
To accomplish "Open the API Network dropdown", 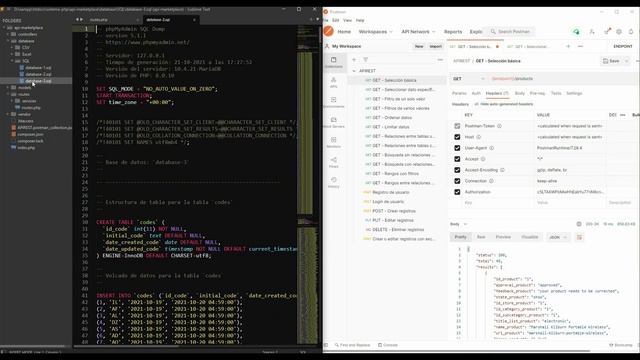I will pyautogui.click(x=418, y=32).
